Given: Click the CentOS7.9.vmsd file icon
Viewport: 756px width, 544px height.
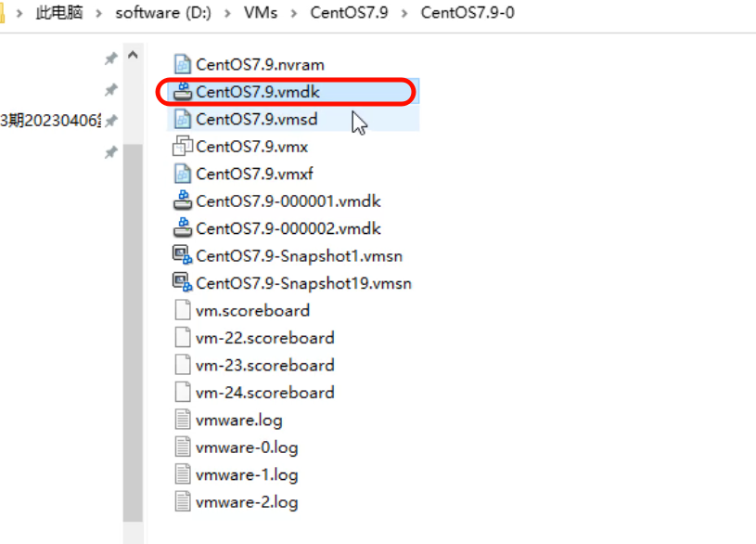Looking at the screenshot, I should click(183, 120).
